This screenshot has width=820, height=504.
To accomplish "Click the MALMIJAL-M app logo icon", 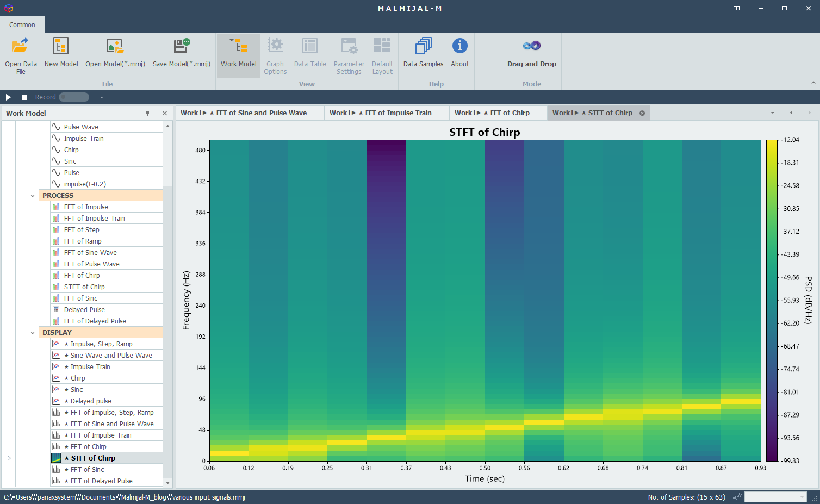I will pyautogui.click(x=8, y=8).
